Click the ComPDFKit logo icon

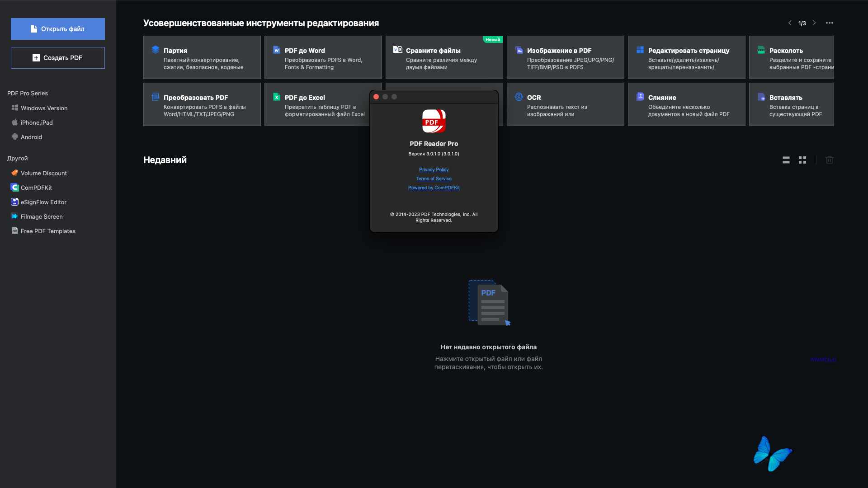(15, 187)
